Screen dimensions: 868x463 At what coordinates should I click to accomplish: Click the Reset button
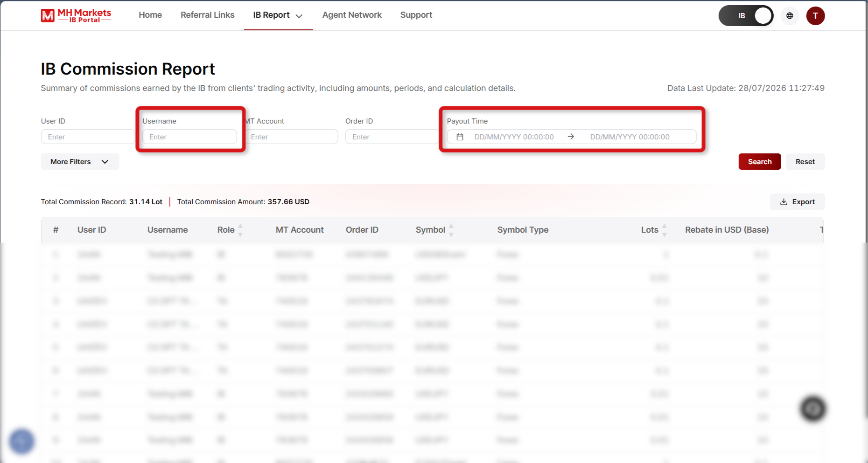[x=805, y=162]
